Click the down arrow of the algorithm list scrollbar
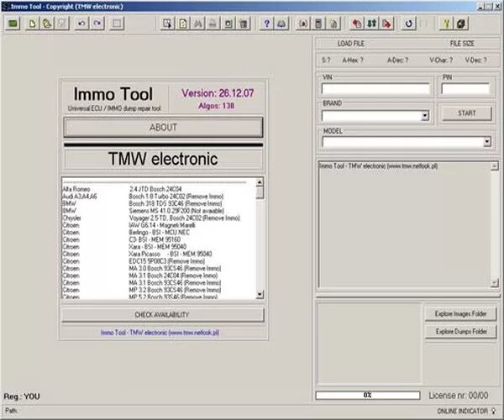This screenshot has width=504, height=420. 260,294
